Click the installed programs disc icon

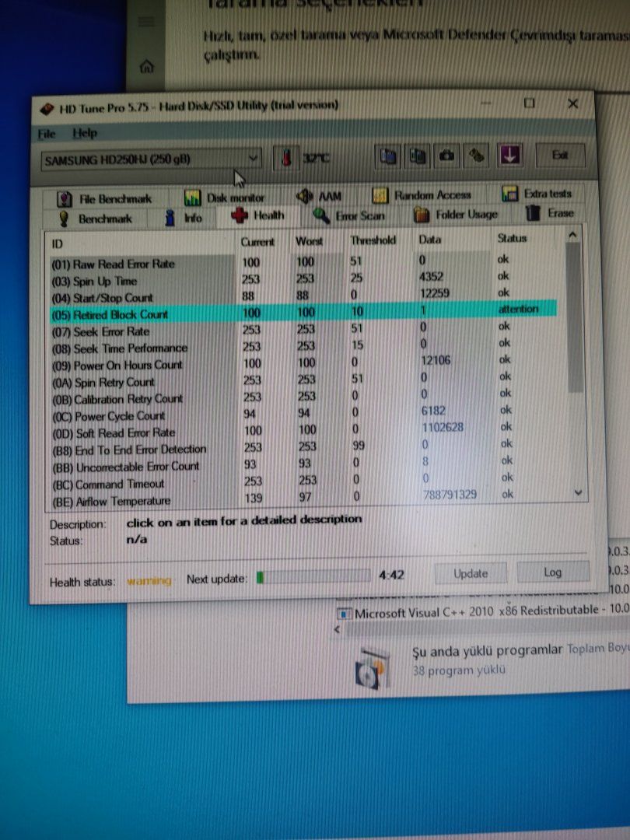(371, 670)
